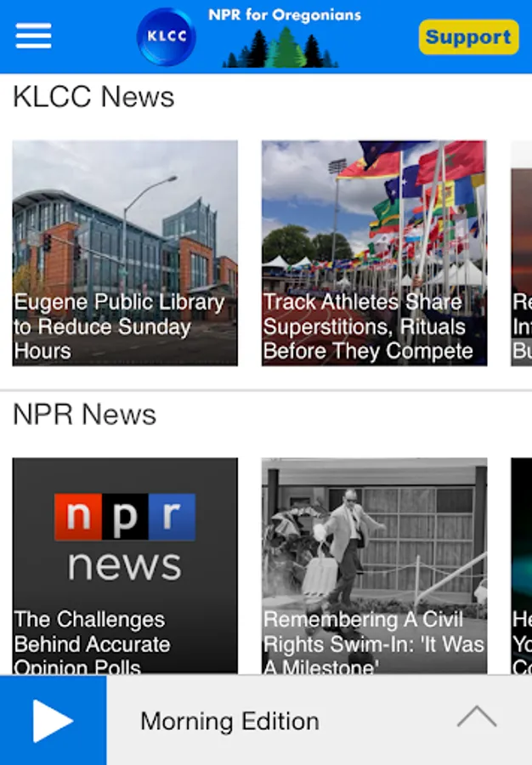The width and height of the screenshot is (532, 765).
Task: Expand the player with up chevron
Action: point(477,717)
